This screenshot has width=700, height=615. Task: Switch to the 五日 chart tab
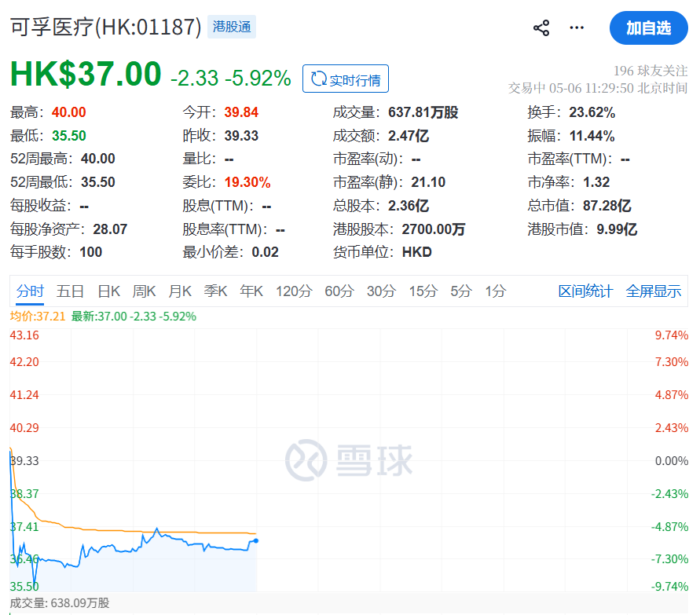70,291
